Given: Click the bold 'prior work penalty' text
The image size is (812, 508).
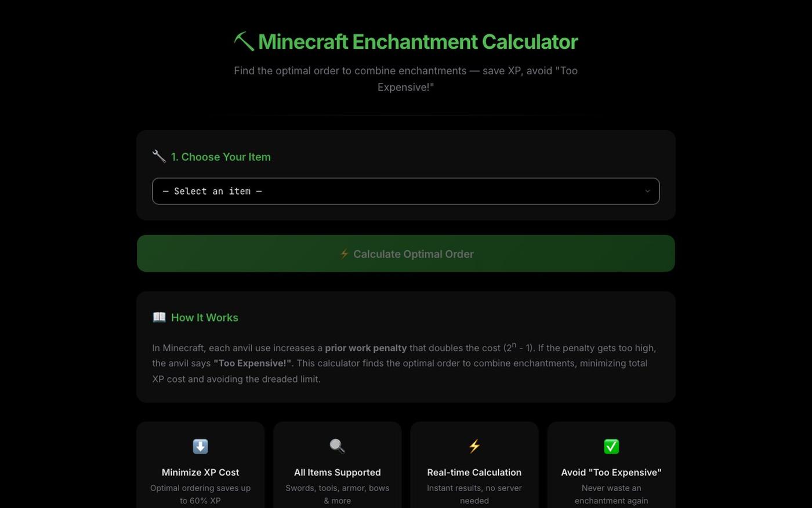Looking at the screenshot, I should (x=365, y=348).
